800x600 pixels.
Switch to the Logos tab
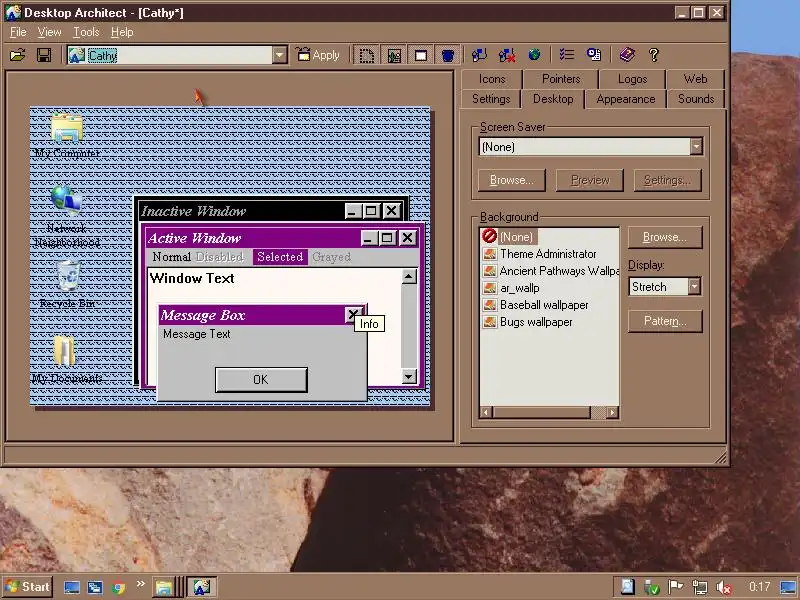(x=632, y=79)
